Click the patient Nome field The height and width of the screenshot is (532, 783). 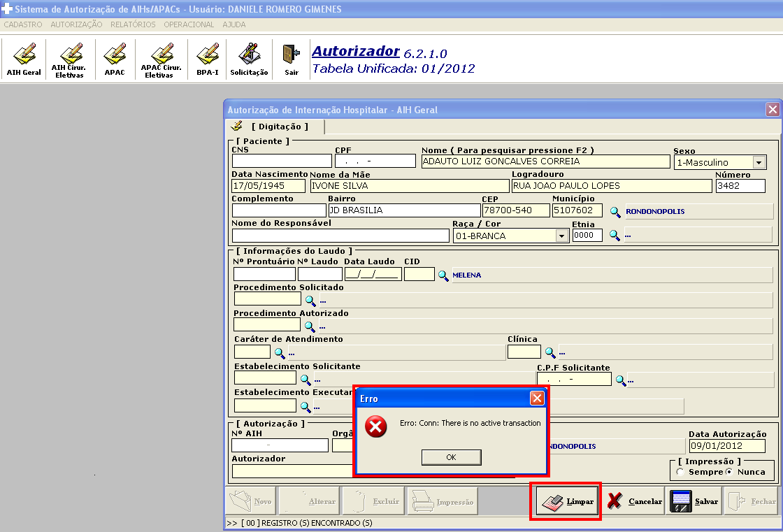(x=545, y=161)
